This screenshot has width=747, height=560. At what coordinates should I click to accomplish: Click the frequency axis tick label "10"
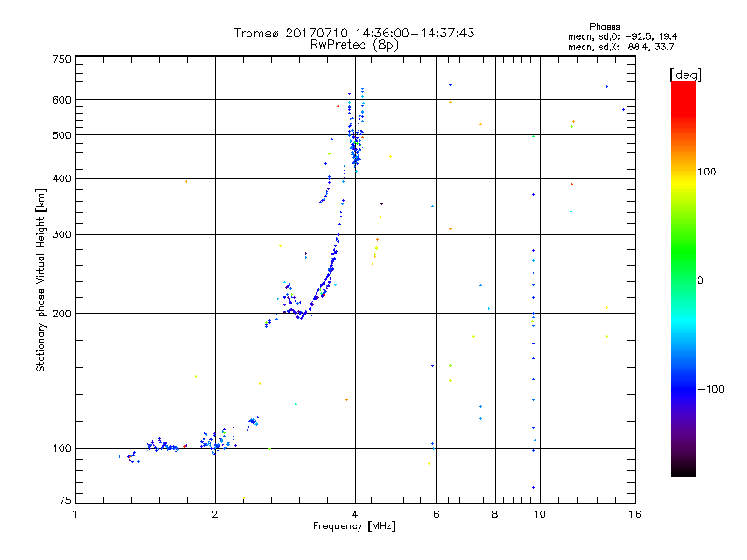click(x=540, y=514)
